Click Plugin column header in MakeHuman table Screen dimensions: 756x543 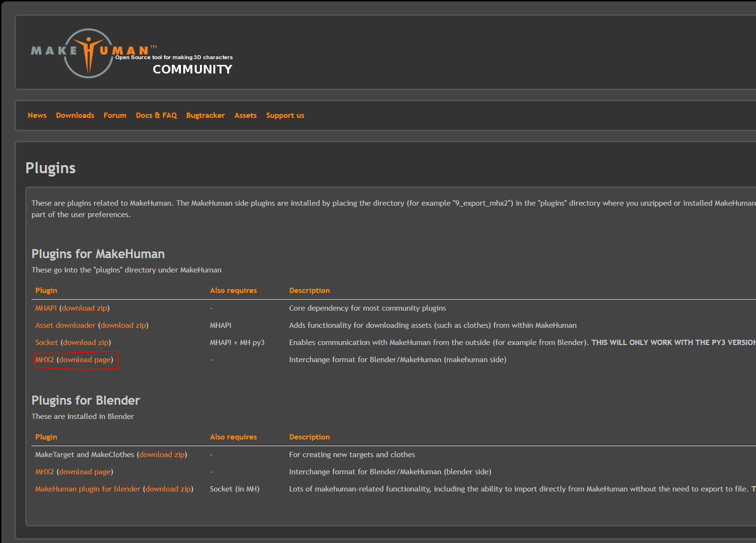point(46,291)
